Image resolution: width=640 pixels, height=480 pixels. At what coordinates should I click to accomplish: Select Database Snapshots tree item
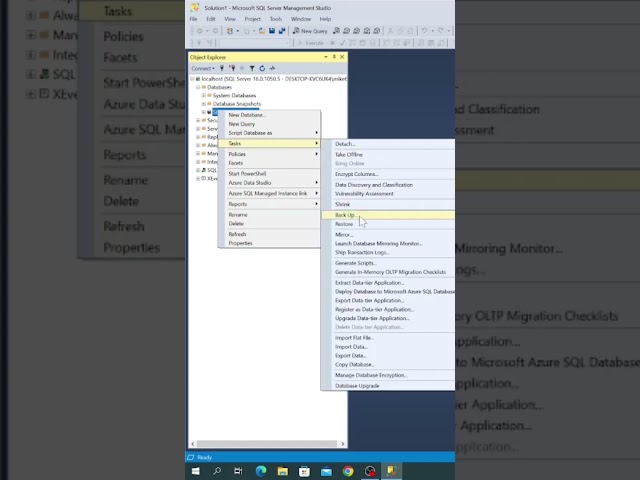pyautogui.click(x=237, y=104)
